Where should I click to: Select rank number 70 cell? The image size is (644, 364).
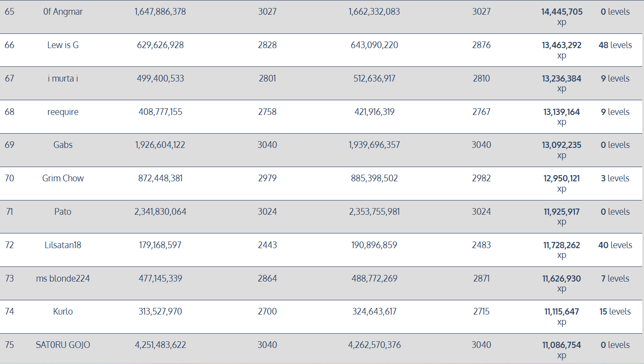[9, 178]
